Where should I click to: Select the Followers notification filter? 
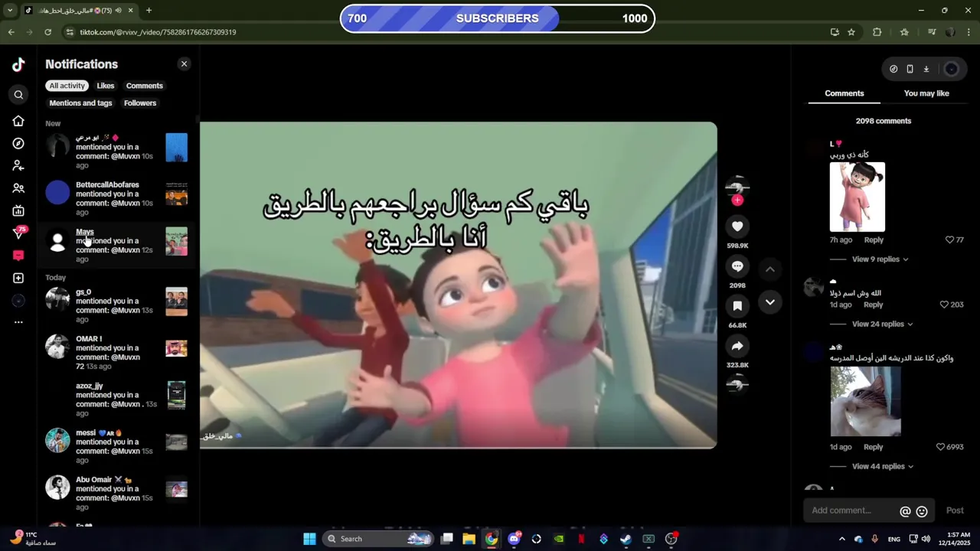(x=140, y=103)
